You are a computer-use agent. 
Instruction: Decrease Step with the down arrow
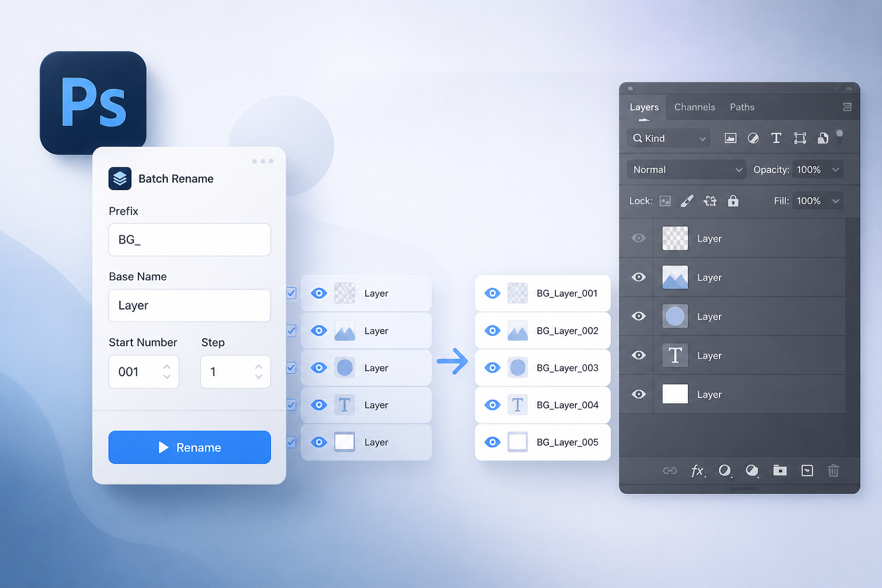(258, 377)
